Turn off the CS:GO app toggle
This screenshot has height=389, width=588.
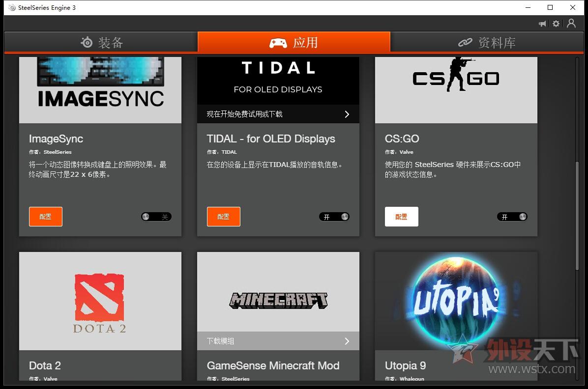(512, 217)
